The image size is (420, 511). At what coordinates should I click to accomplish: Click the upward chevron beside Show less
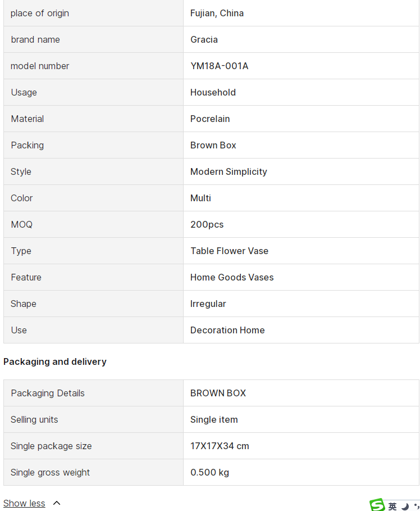tap(57, 503)
